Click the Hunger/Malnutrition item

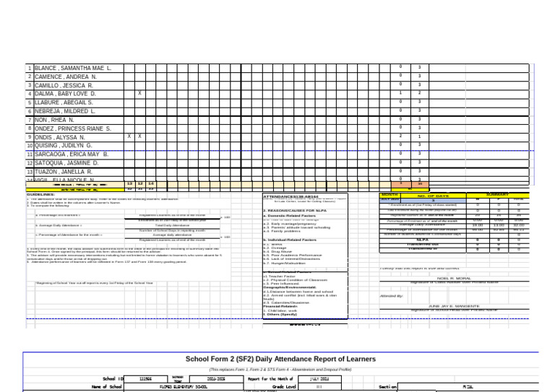tap(284, 263)
